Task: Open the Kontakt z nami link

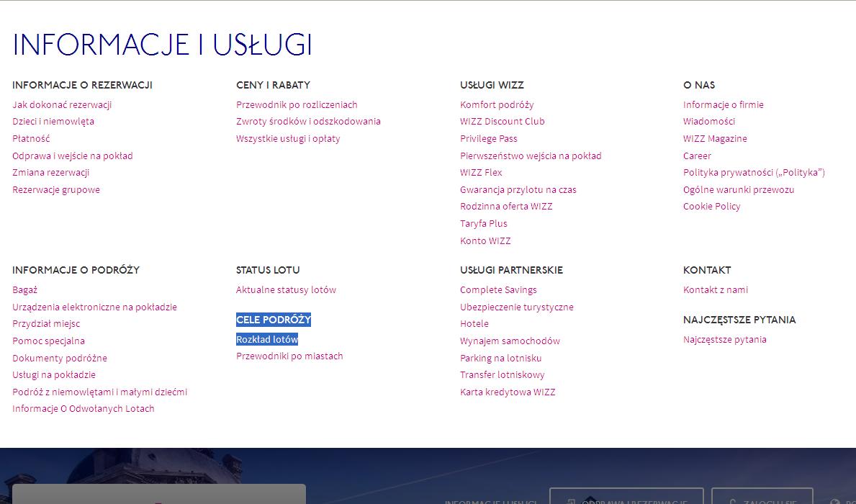Action: [716, 290]
